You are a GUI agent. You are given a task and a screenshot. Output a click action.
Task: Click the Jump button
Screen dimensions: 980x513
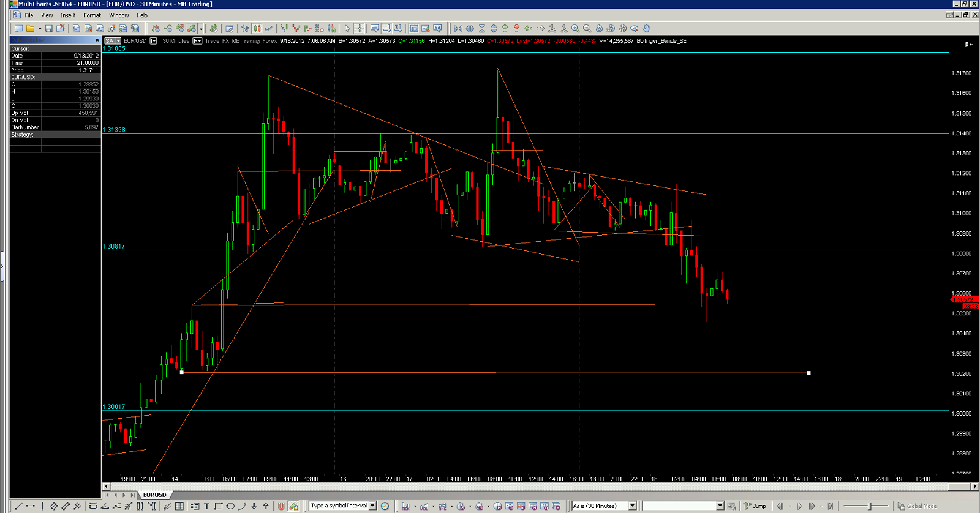click(755, 506)
